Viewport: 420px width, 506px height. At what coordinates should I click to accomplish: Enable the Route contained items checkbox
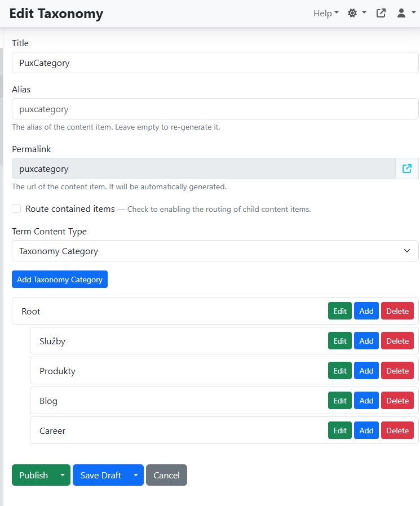tap(17, 209)
